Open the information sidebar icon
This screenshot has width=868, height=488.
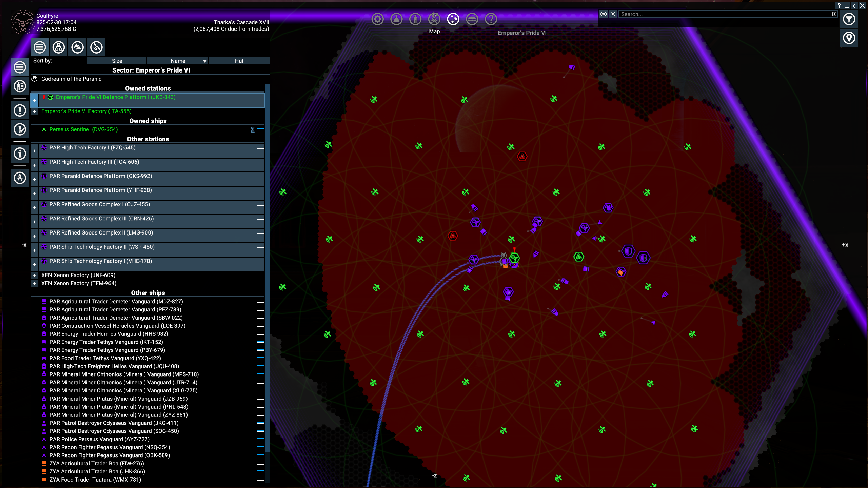tap(20, 154)
